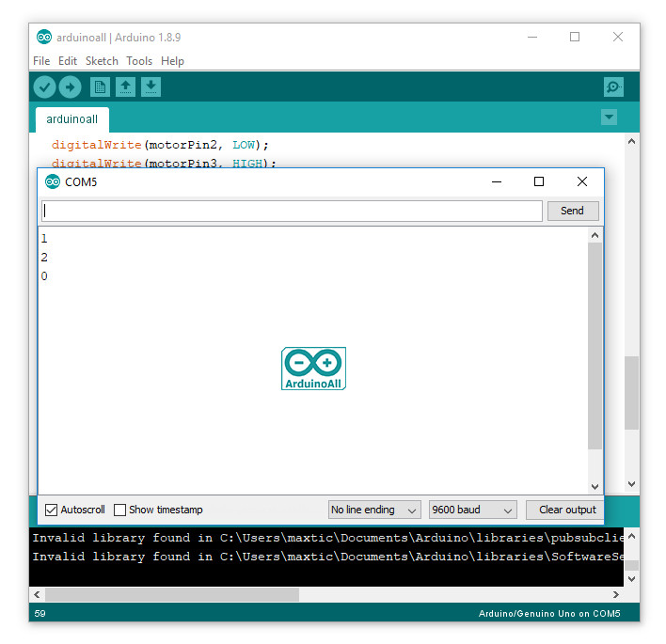Click the serial output line '2'
666x644 pixels.
pyautogui.click(x=44, y=258)
